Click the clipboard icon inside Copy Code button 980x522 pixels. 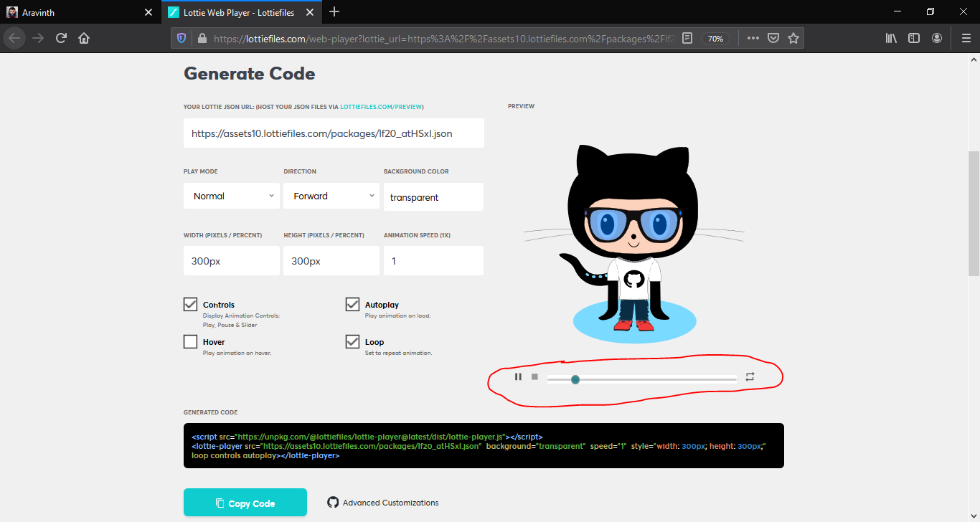pyautogui.click(x=221, y=502)
